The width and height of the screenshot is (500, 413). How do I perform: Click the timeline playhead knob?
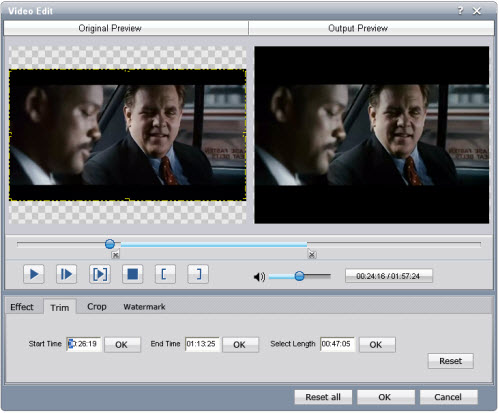point(110,244)
